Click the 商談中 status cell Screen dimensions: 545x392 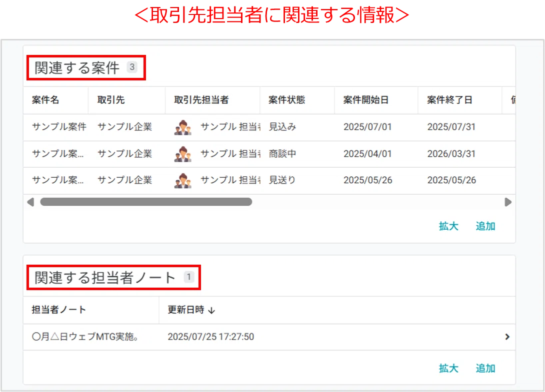pos(282,154)
